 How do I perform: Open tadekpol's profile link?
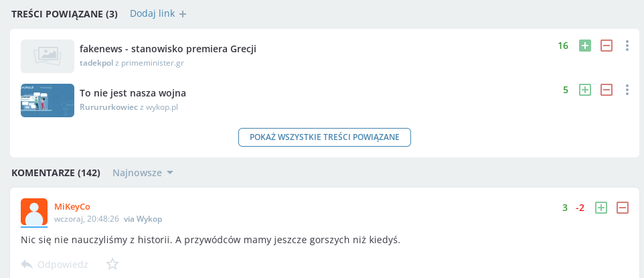click(96, 63)
